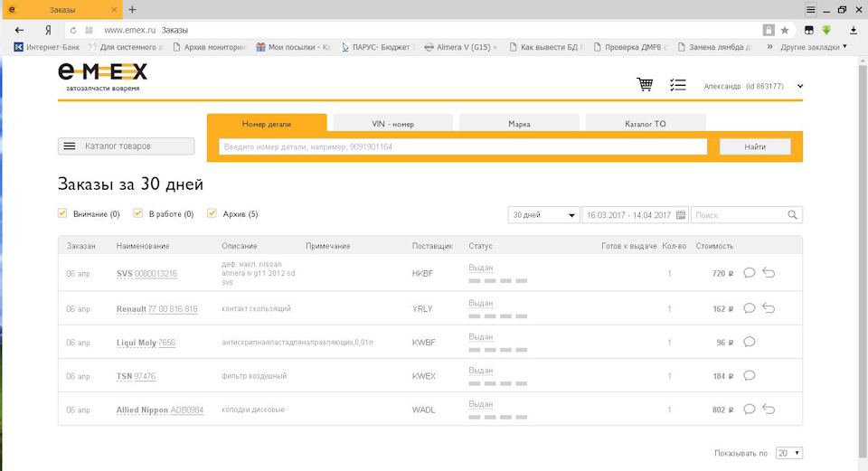
Task: Bookmark page with star icon
Action: click(x=785, y=31)
